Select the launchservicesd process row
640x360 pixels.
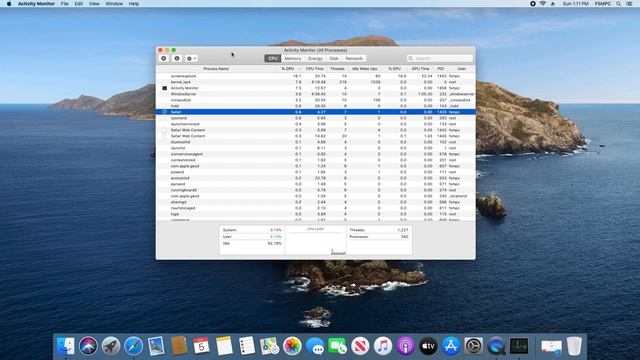[316, 124]
